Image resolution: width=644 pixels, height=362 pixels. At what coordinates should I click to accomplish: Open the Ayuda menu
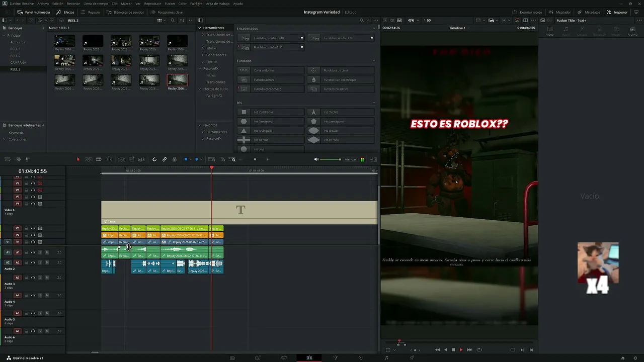point(237,4)
